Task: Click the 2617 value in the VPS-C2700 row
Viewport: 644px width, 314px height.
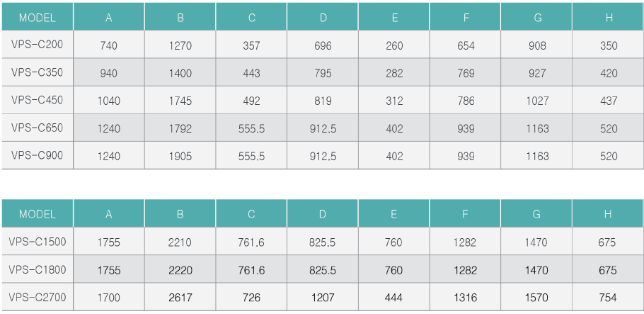Action: click(x=180, y=298)
